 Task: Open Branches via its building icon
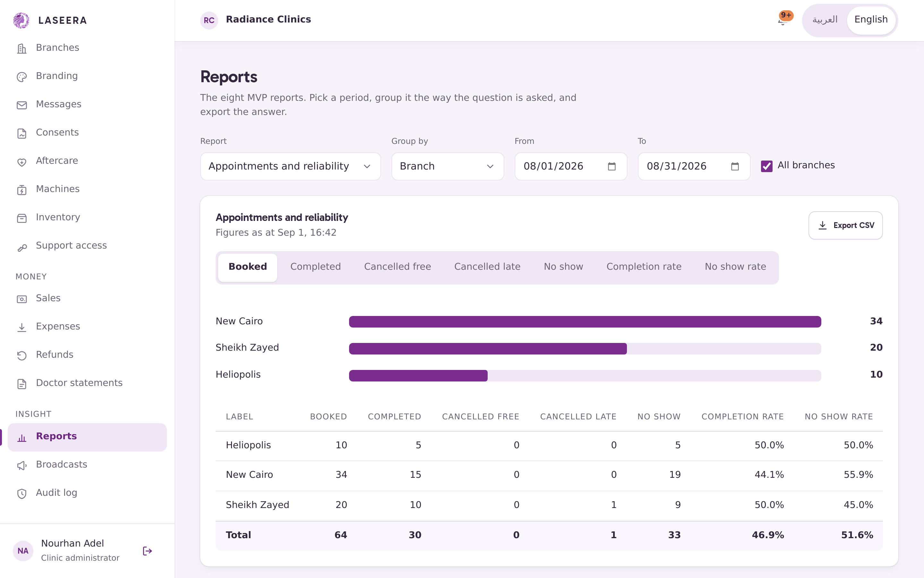22,48
